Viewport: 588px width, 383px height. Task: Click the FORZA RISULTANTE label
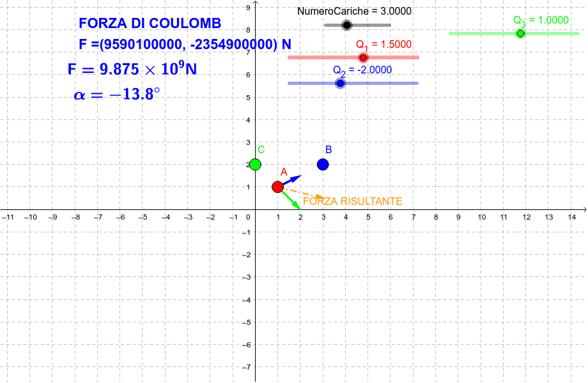click(353, 202)
